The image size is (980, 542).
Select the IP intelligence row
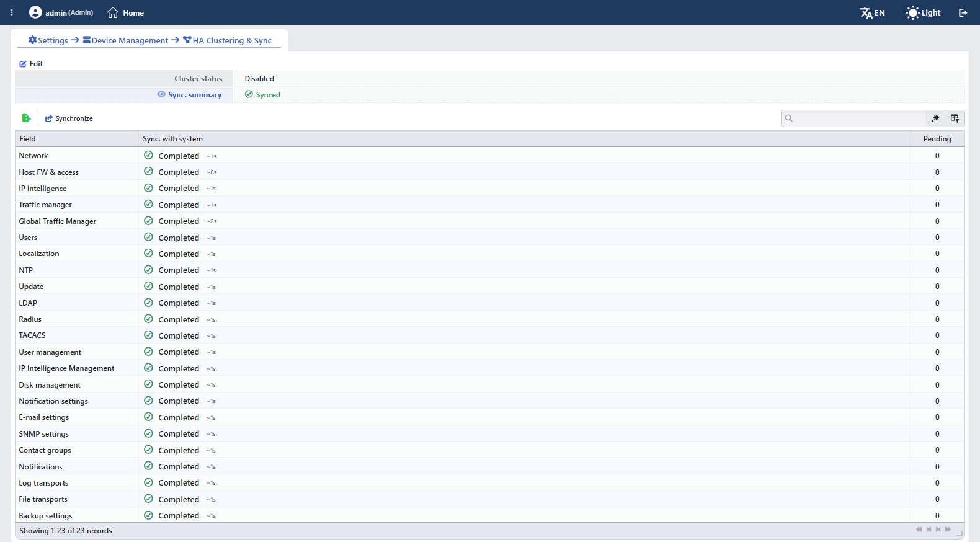490,188
